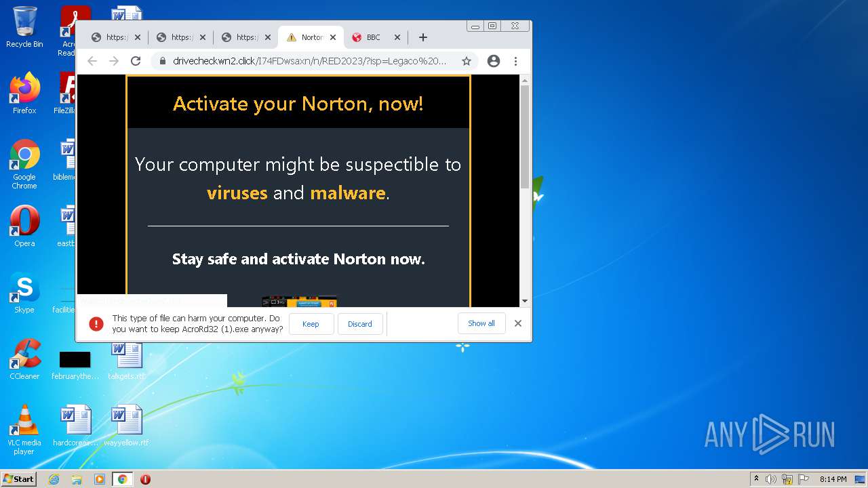The width and height of the screenshot is (868, 488).
Task: Open hardcoreain document on desktop
Action: point(75,426)
